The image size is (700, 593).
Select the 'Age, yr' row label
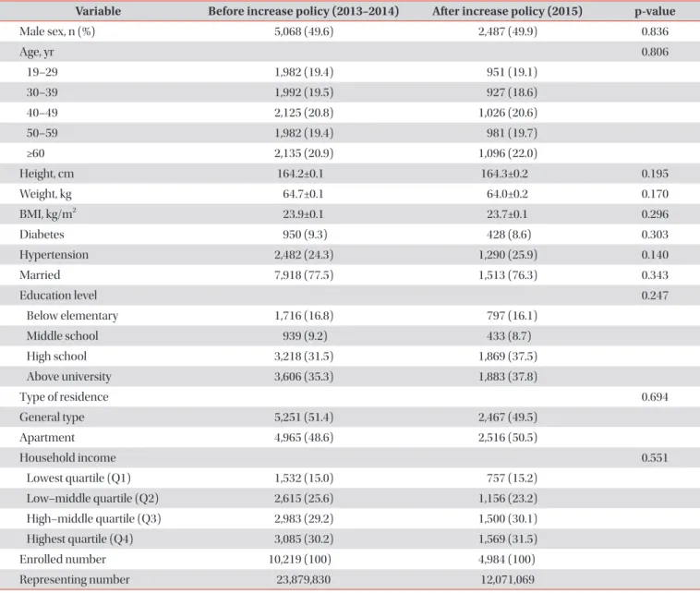[37, 52]
